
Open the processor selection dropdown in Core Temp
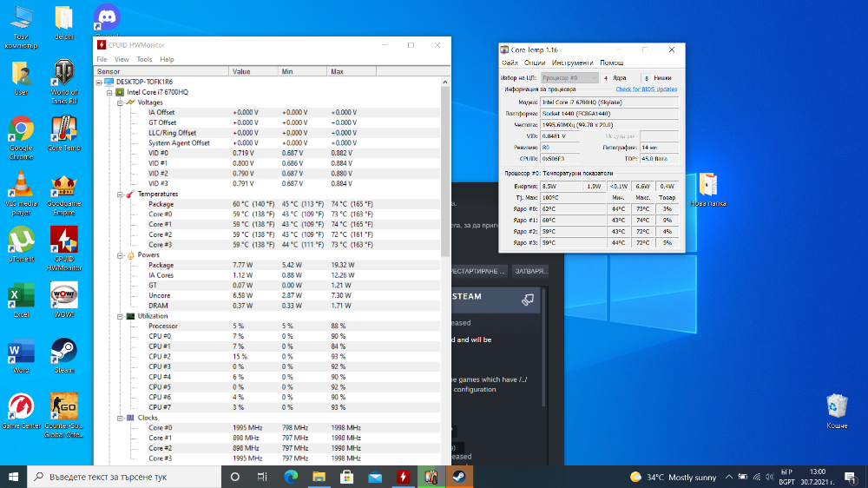pos(569,78)
